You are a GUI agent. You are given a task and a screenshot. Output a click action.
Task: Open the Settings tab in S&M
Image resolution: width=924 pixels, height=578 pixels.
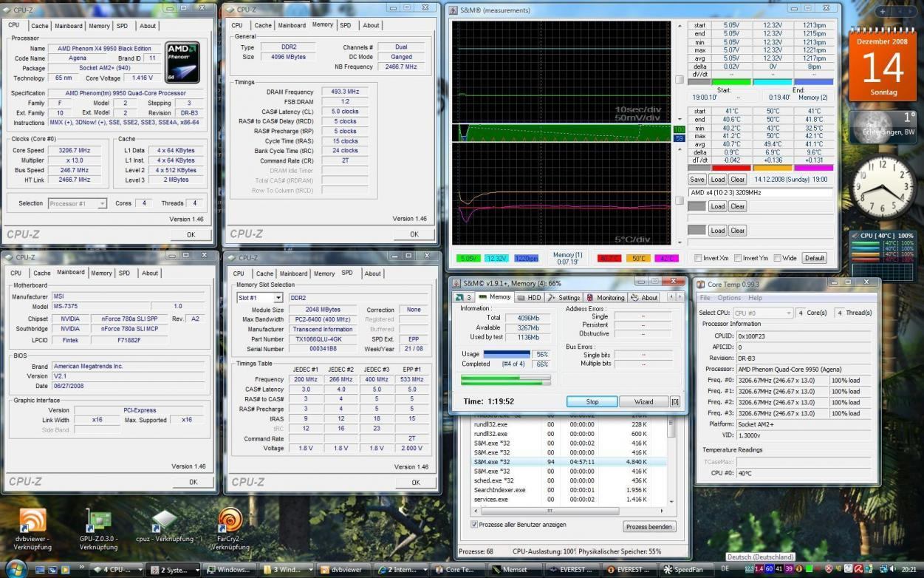pos(564,297)
